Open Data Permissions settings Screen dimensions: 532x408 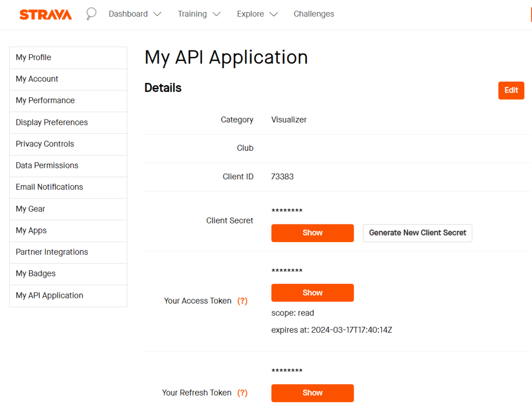click(x=47, y=166)
